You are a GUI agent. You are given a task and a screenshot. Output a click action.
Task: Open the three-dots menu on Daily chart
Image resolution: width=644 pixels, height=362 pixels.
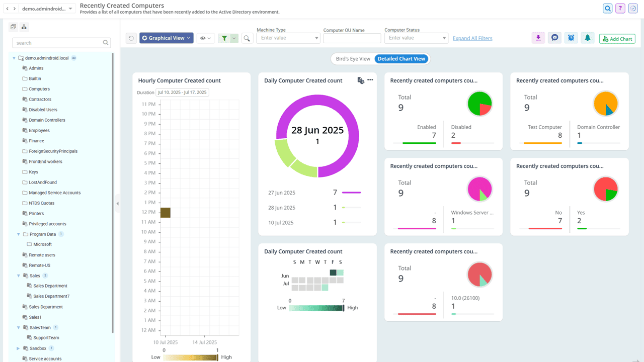[x=370, y=80]
